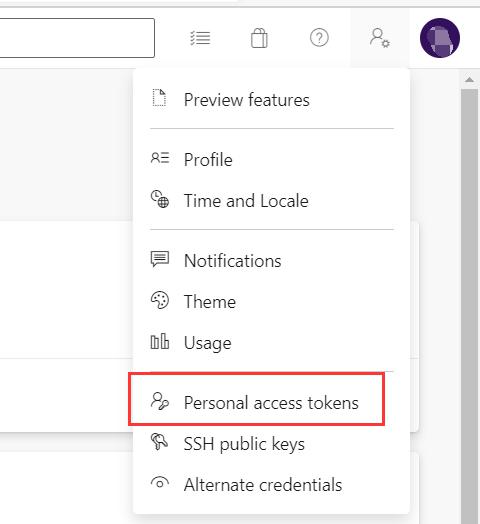Choose Alternate credentials
This screenshot has height=524, width=480.
coord(271,484)
